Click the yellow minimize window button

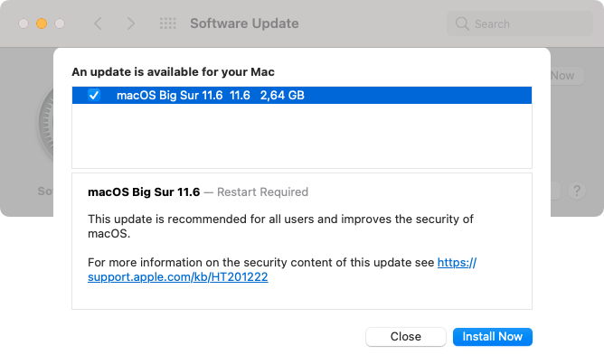pos(41,23)
